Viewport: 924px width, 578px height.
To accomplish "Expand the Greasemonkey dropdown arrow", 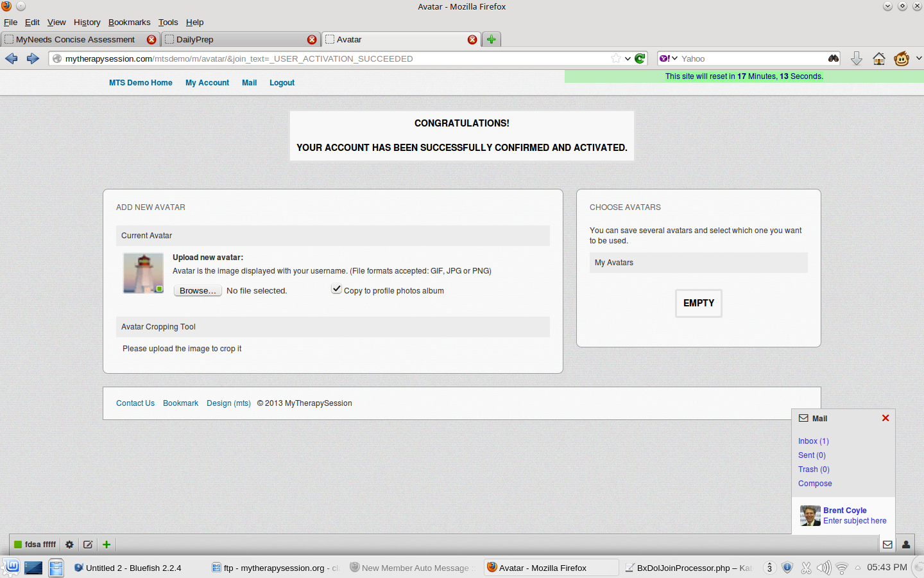I will [x=918, y=58].
